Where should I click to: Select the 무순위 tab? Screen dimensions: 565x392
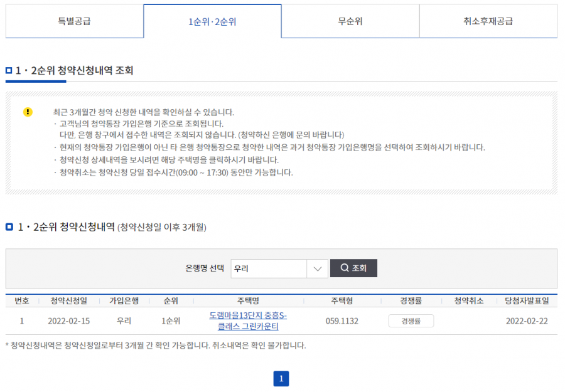(x=350, y=21)
